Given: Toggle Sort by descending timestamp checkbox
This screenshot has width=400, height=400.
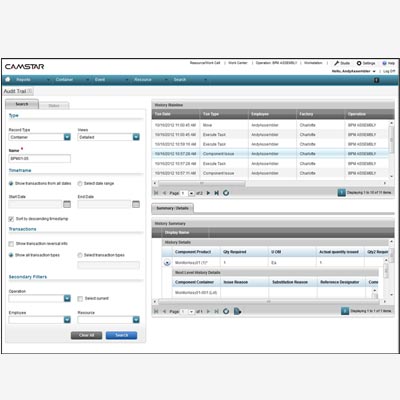Looking at the screenshot, I should 11,219.
